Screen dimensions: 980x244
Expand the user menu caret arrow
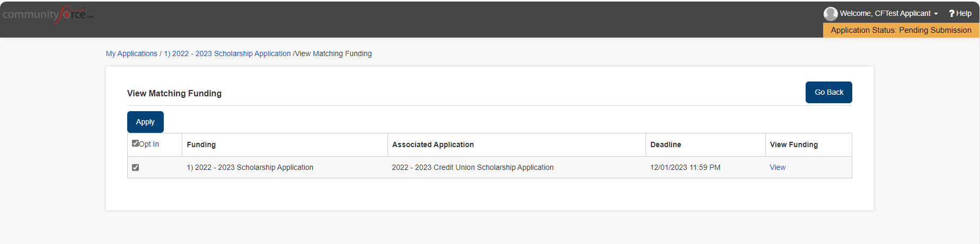tap(936, 14)
